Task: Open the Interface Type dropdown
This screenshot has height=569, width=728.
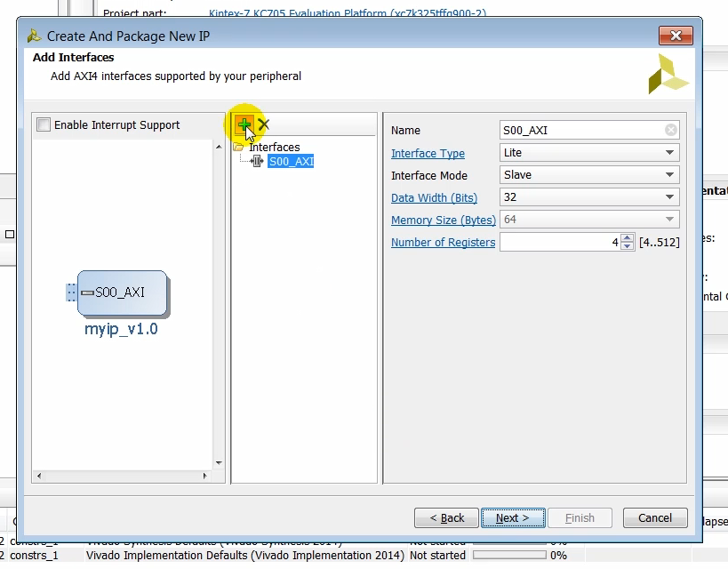Action: click(671, 153)
